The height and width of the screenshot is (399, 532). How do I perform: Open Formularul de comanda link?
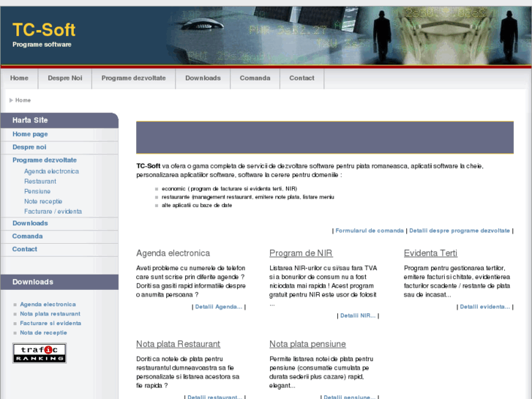pos(370,231)
